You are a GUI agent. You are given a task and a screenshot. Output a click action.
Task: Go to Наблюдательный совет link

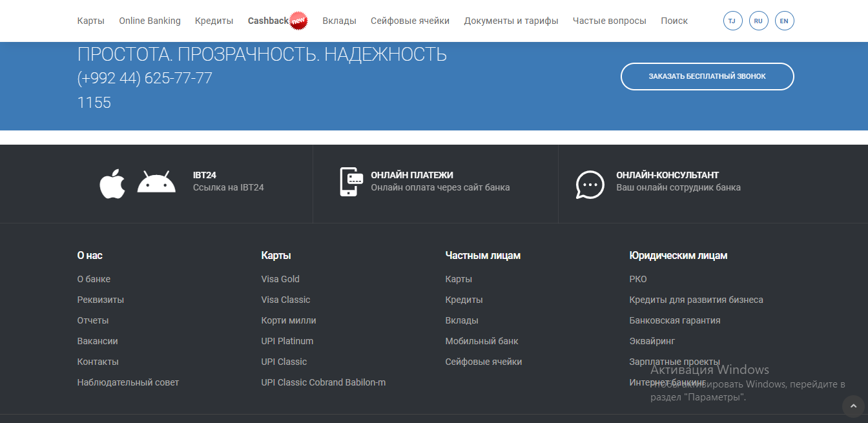pos(128,382)
